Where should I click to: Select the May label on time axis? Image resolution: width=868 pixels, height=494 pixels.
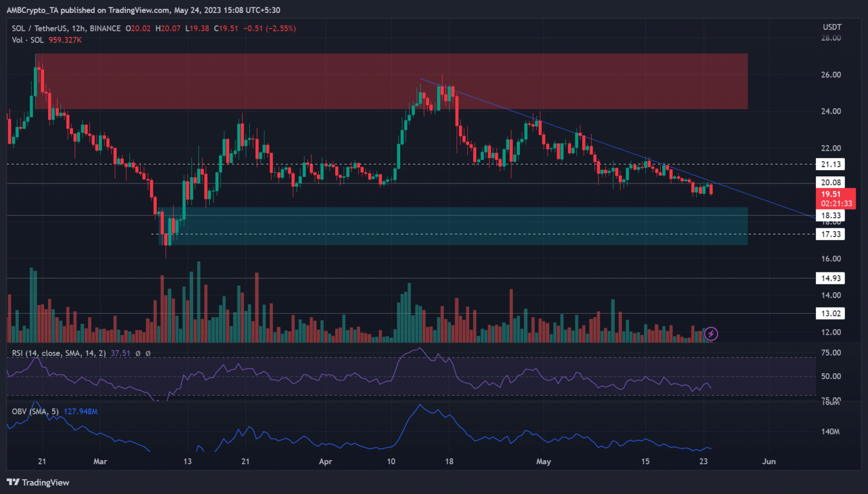click(543, 462)
